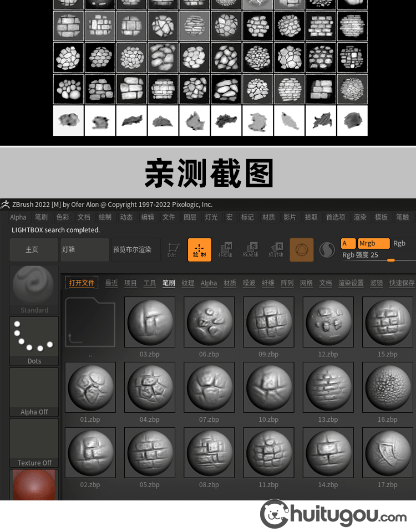This screenshot has height=532, width=416.
Task: Select the 13.zbp brush thumbnail
Action: 328,387
